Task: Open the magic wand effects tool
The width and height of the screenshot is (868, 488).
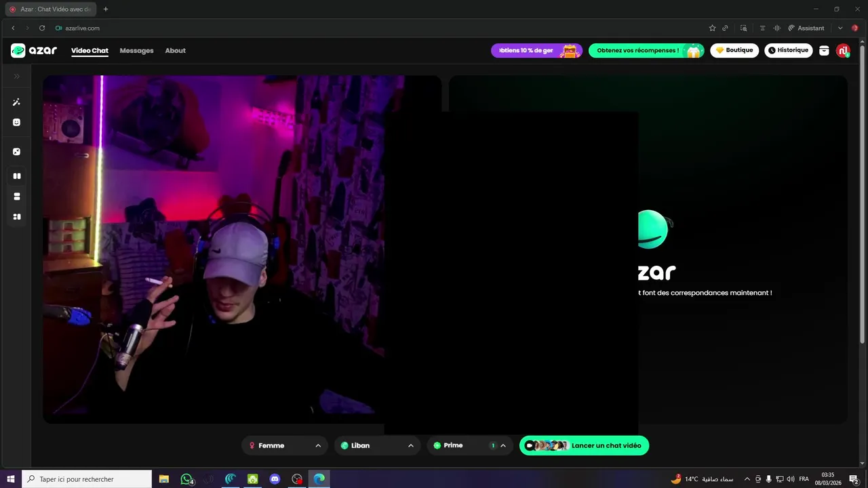Action: [17, 102]
